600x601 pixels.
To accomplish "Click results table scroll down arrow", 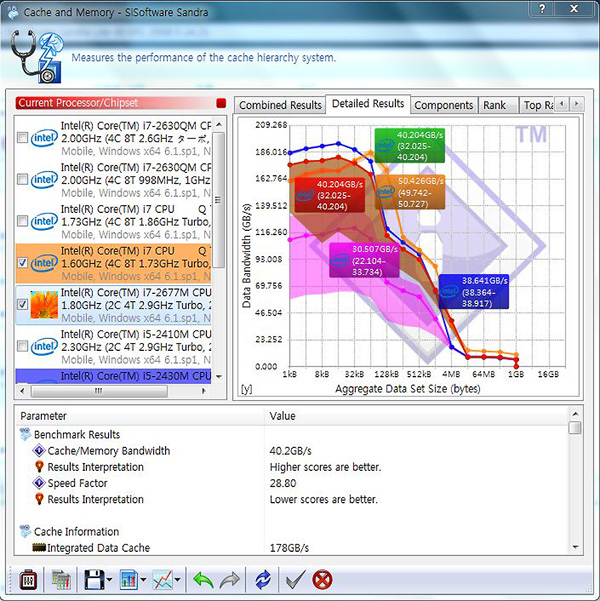I will point(575,547).
